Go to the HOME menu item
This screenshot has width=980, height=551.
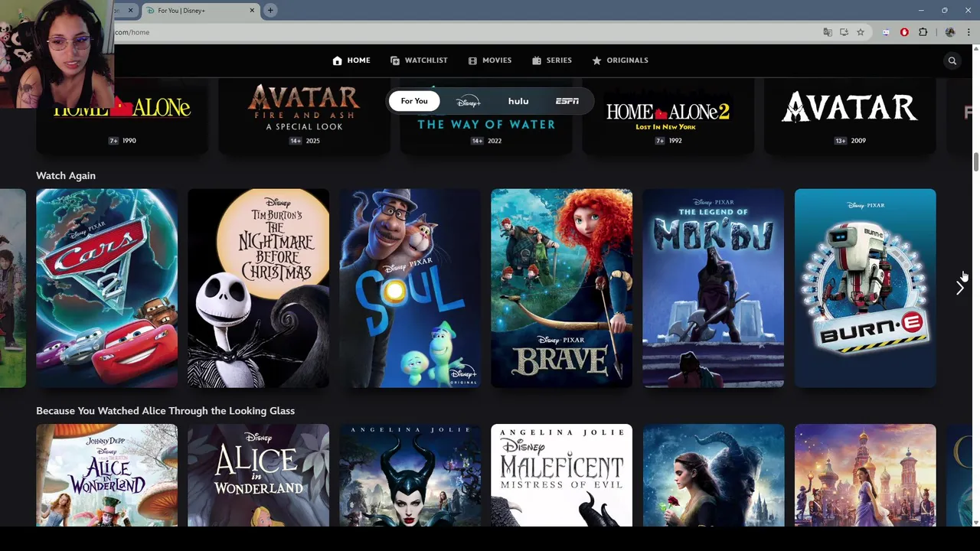(x=358, y=60)
